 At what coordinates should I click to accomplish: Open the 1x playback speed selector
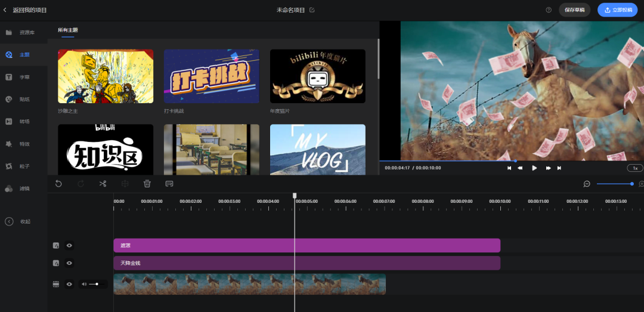click(x=635, y=168)
